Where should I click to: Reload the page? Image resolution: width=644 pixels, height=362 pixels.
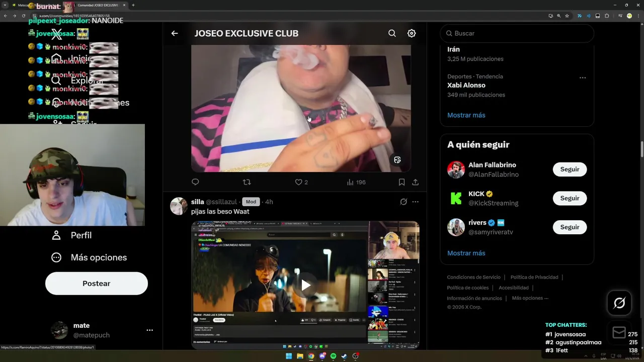[23, 16]
